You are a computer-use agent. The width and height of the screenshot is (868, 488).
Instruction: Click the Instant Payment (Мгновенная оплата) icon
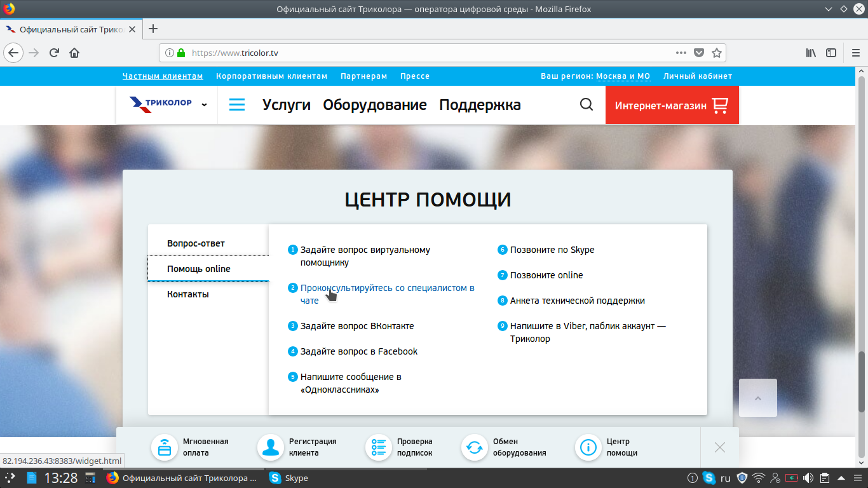click(x=165, y=447)
